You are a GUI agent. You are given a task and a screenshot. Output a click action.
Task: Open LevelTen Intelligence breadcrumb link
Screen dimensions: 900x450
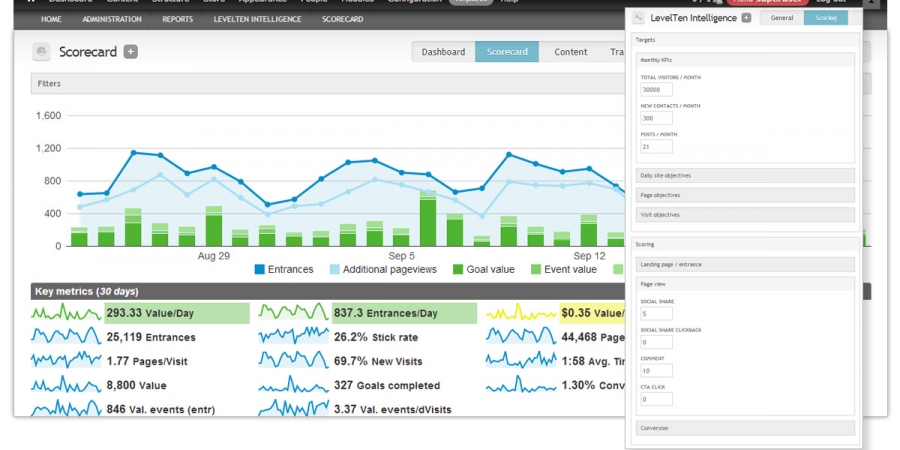(x=257, y=19)
